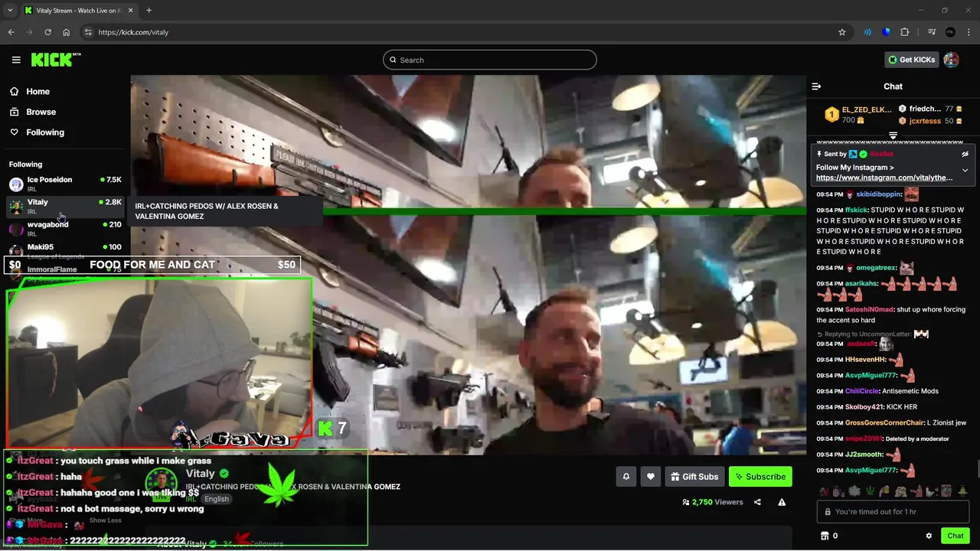This screenshot has height=551, width=980.
Task: Open the Kick user profile avatar
Action: (951, 60)
